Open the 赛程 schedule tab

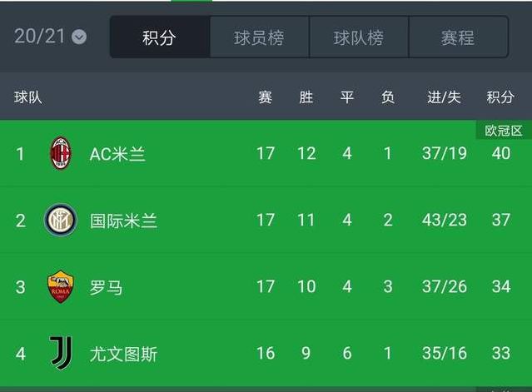coord(458,37)
